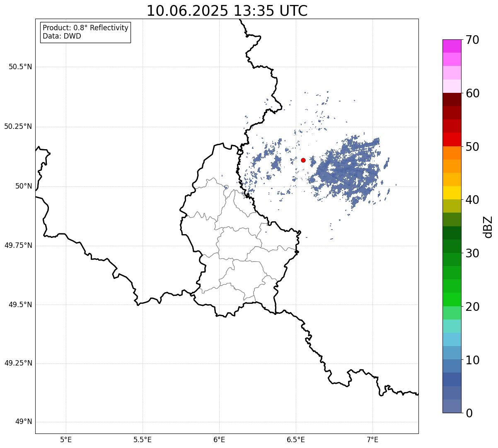This screenshot has height=448, width=498.
Task: Click the 6.5°E longitude label
Action: coord(296,439)
